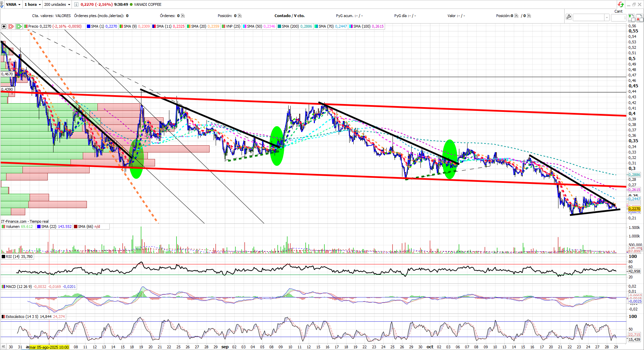Click the green-arrow buy order icon
This screenshot has width=644, height=350.
(631, 18)
